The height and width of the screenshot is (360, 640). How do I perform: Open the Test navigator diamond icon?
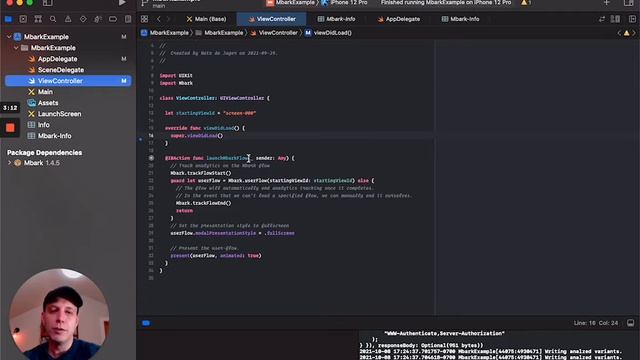coord(83,19)
